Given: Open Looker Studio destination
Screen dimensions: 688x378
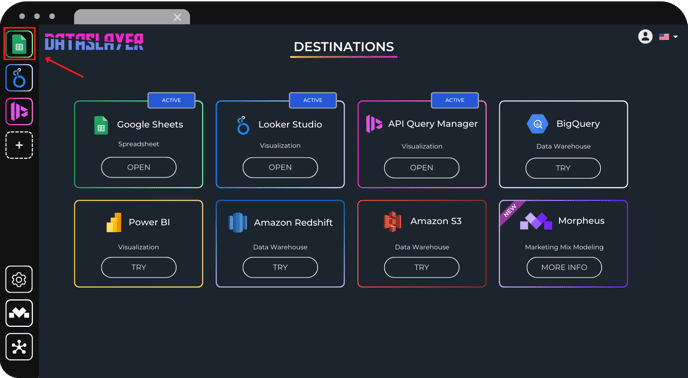Looking at the screenshot, I should pyautogui.click(x=280, y=168).
